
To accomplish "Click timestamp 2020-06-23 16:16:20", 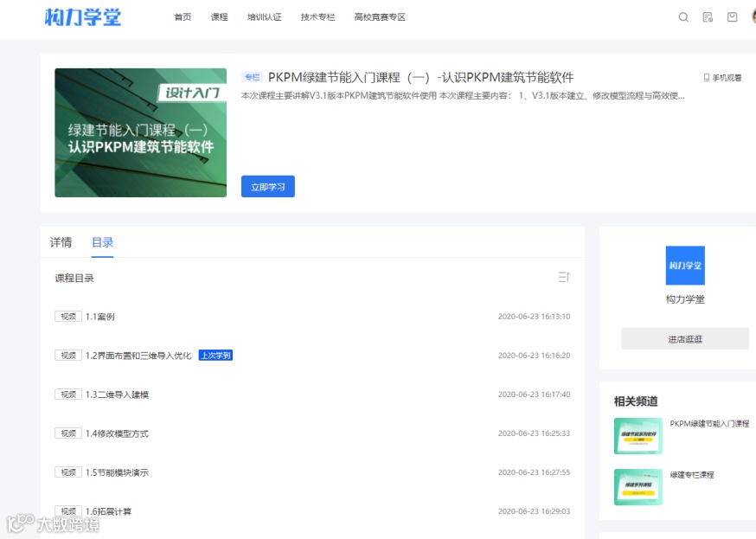I will 534,356.
